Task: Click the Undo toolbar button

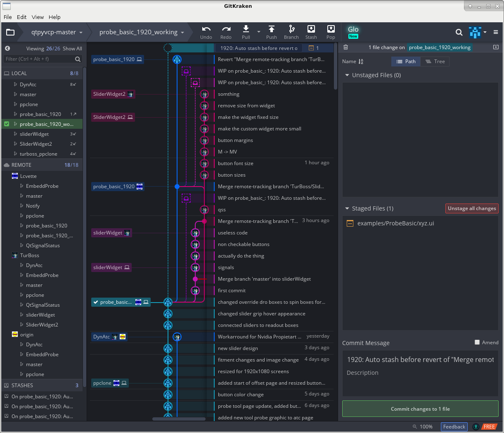Action: [206, 32]
